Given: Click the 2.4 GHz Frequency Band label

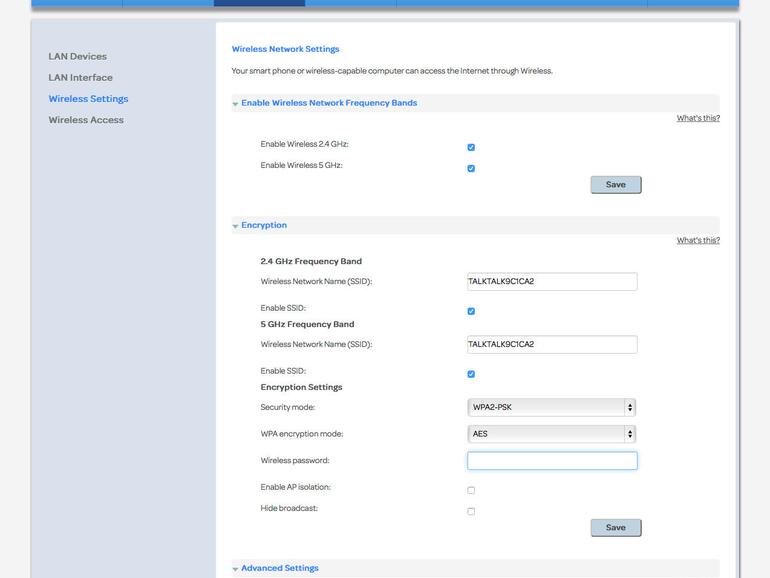Looking at the screenshot, I should point(311,261).
